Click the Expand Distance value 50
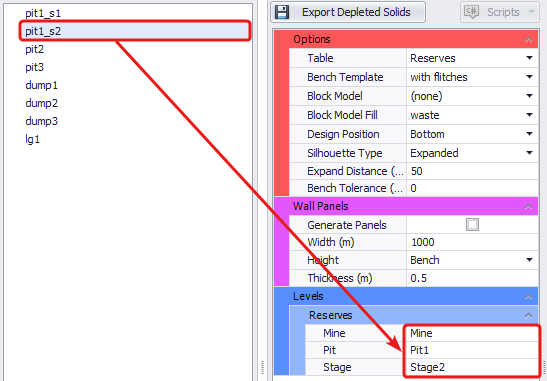Screen dimensions: 547x381 [x=472, y=171]
